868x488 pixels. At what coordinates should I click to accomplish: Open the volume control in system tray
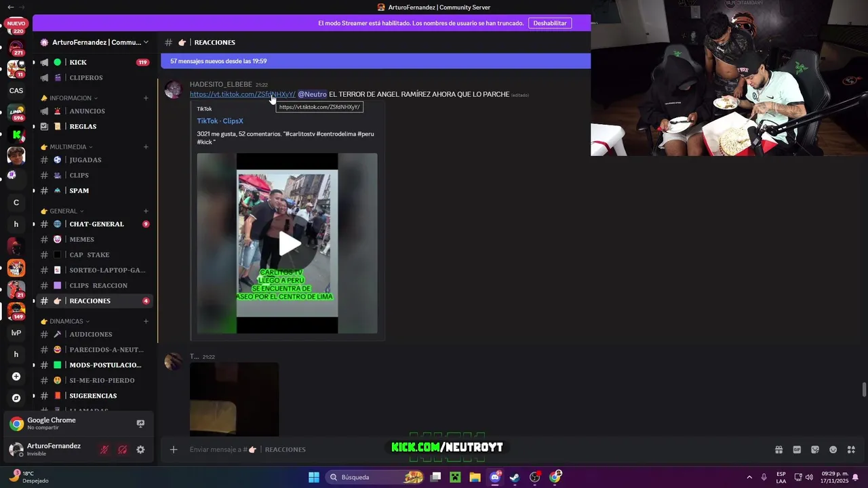(809, 477)
